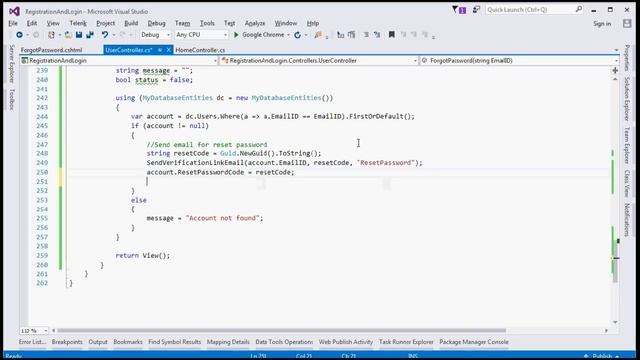Open the Package Manager Console tab
The image size is (640, 360).
coord(474,342)
